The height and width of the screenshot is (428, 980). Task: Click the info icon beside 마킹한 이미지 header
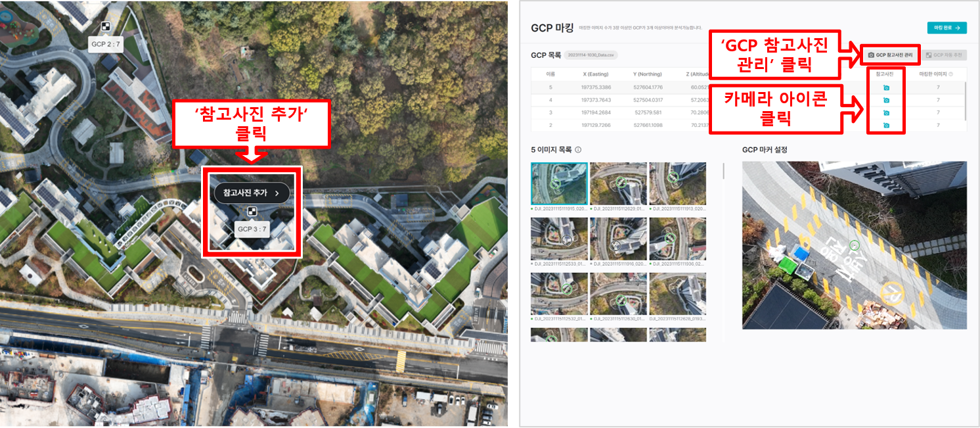[950, 74]
